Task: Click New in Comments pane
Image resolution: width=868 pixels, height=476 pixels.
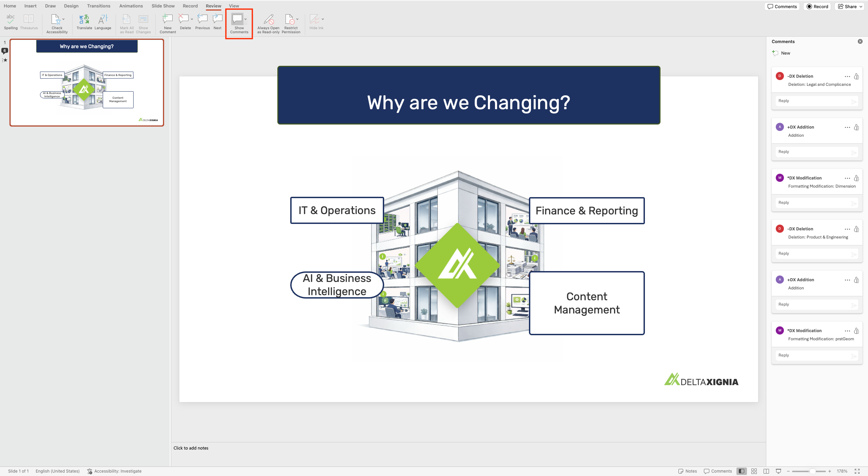Action: coord(781,53)
